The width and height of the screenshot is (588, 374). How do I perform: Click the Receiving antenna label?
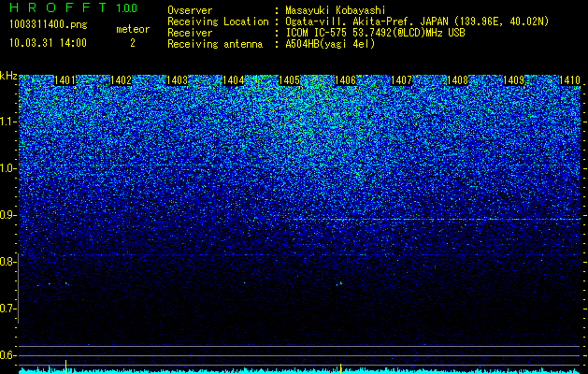tap(215, 44)
